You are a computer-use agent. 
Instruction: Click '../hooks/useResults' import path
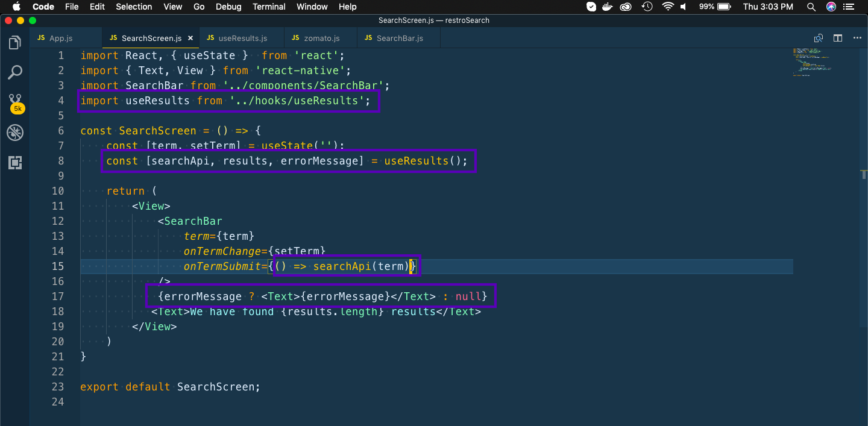[x=297, y=101]
